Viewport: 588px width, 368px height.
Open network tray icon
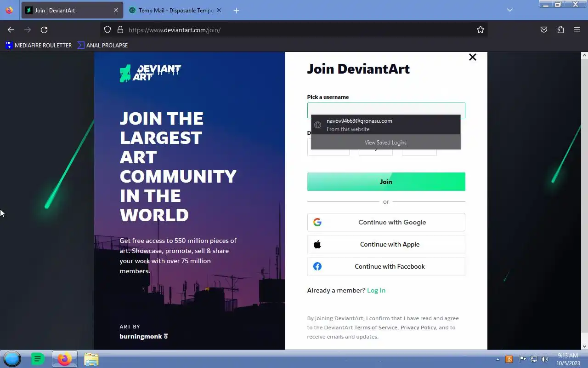[534, 359]
